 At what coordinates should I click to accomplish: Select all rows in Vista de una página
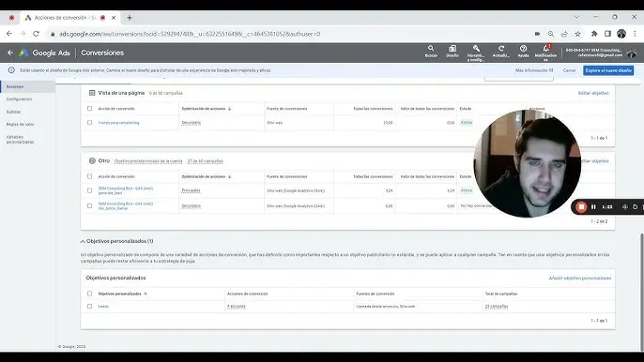(x=89, y=109)
